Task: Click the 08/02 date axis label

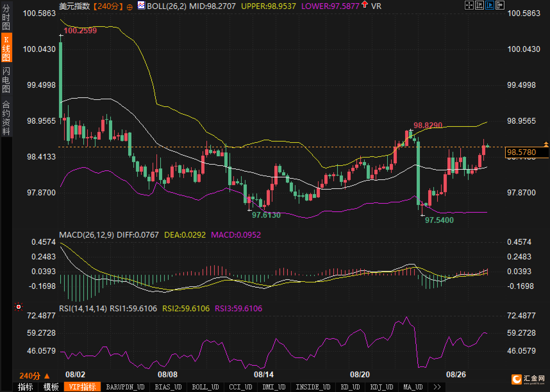Action: [x=75, y=374]
